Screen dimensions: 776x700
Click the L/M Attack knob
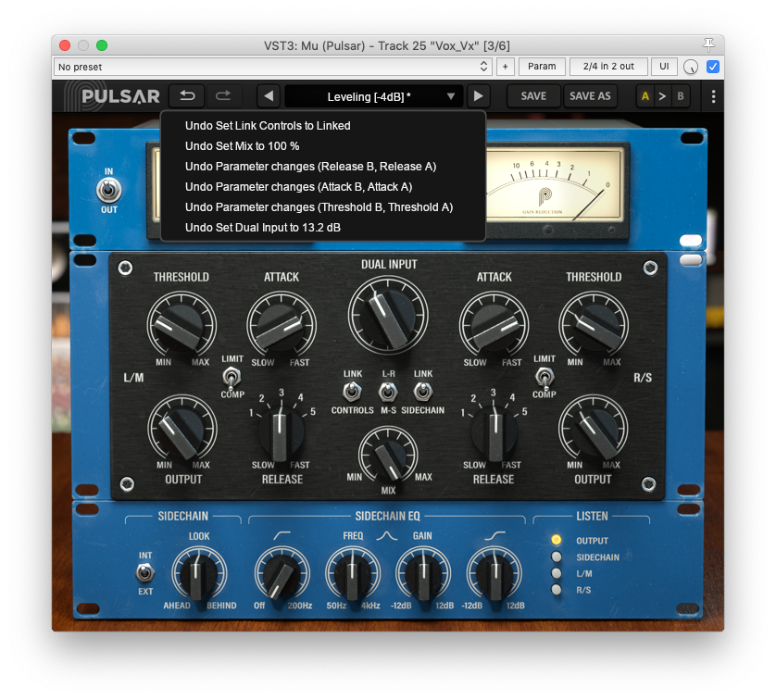click(x=282, y=326)
